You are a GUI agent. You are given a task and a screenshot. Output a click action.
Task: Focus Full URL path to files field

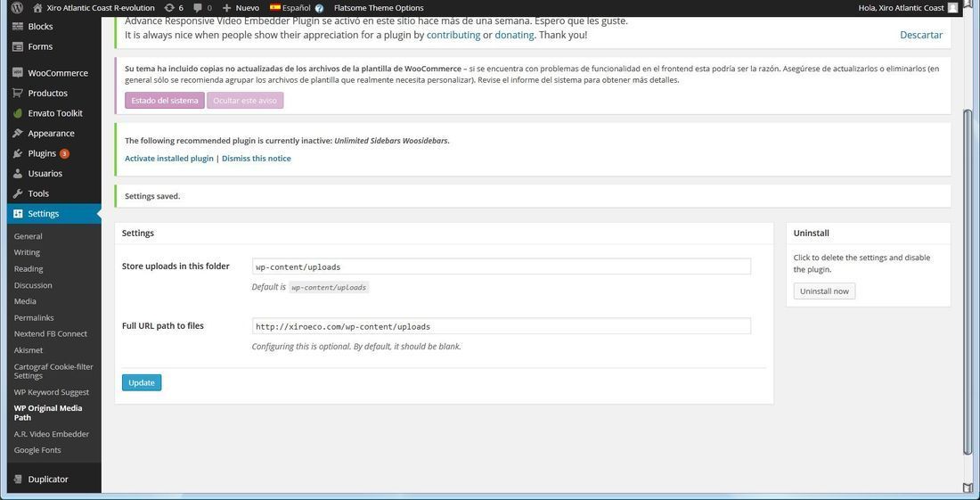(x=502, y=326)
